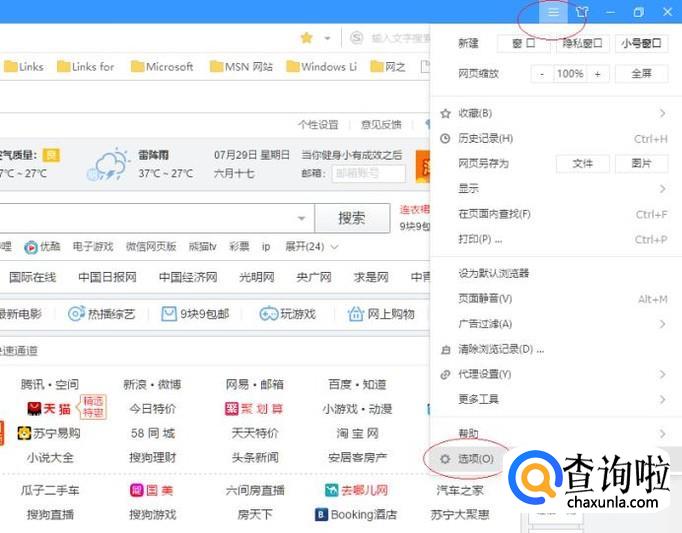Image resolution: width=682 pixels, height=533 pixels.
Task: Click the yellow favorite star icon
Action: coord(307,38)
